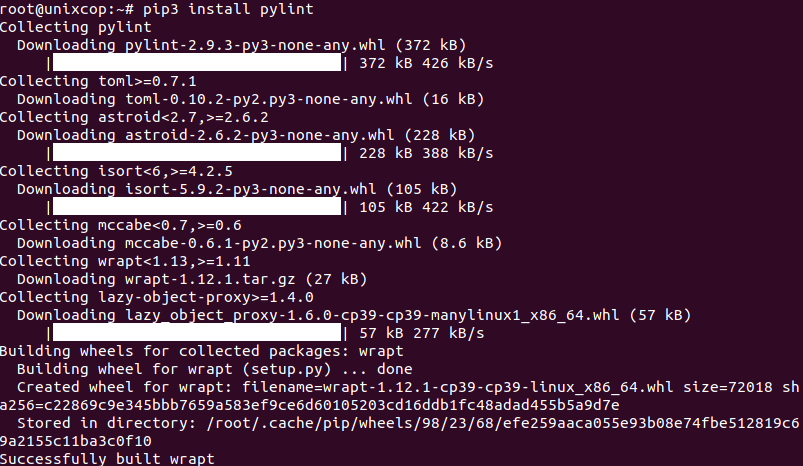Click the Collecting toml>=0.7.1 line
The width and height of the screenshot is (803, 466).
98,81
